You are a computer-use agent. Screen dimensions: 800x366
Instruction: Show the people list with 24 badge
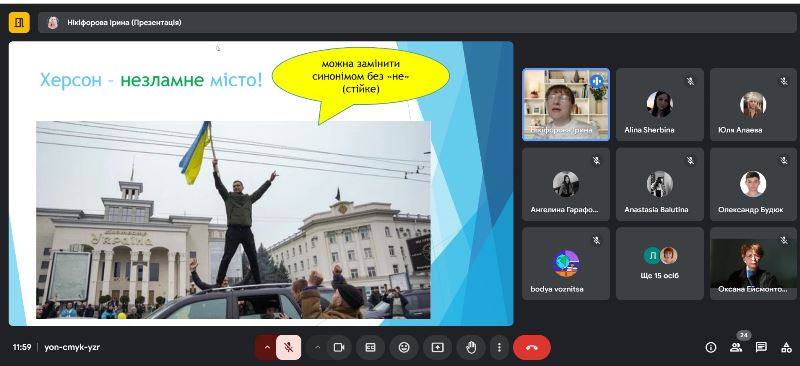tap(736, 348)
